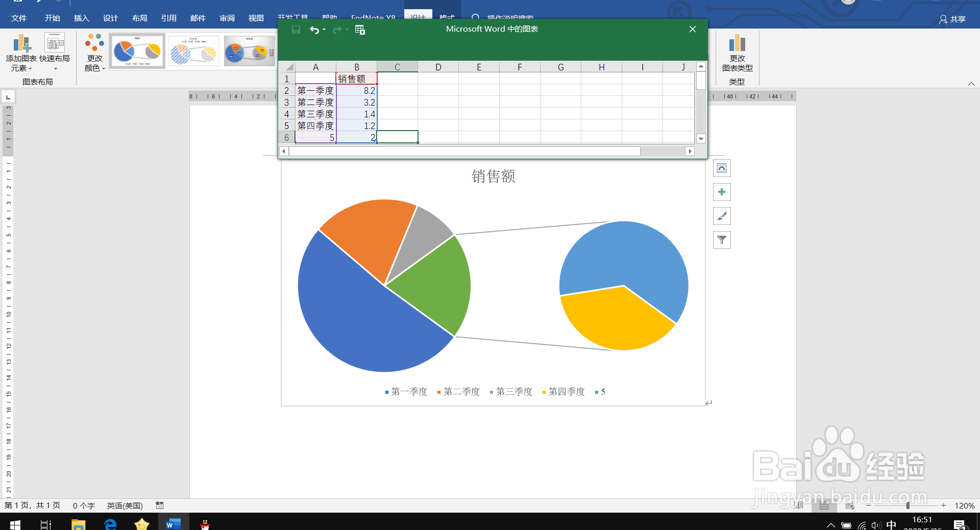Undo in chart data window
The image size is (980, 530).
click(314, 30)
